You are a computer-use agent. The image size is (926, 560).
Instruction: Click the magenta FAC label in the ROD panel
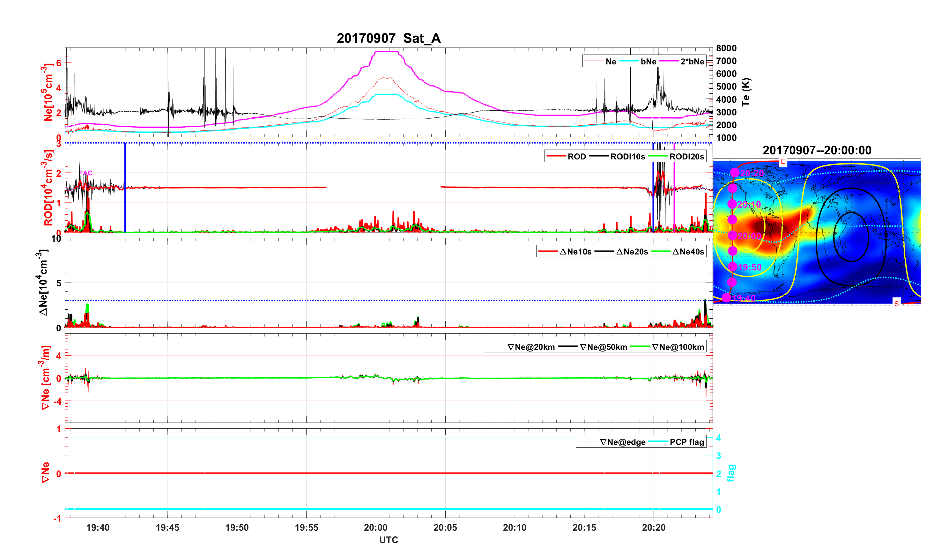[86, 173]
